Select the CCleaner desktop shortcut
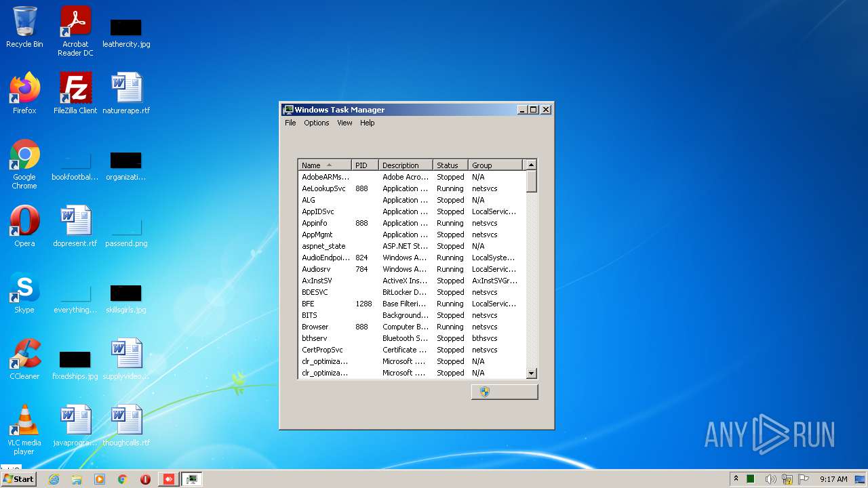868x488 pixels. pyautogui.click(x=24, y=359)
